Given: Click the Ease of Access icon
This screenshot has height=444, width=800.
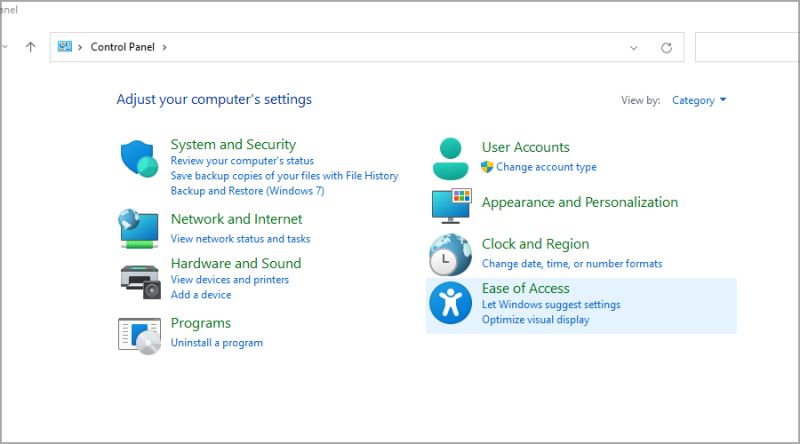Looking at the screenshot, I should [450, 303].
